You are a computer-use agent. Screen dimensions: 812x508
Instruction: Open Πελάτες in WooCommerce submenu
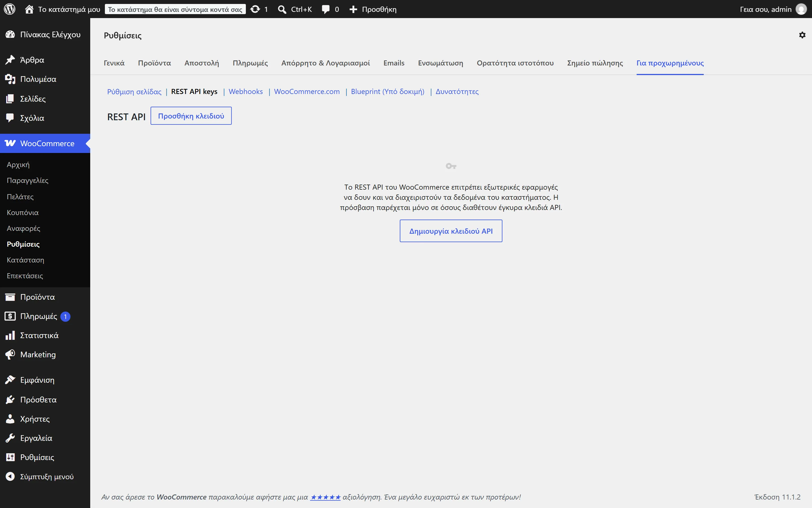20,196
